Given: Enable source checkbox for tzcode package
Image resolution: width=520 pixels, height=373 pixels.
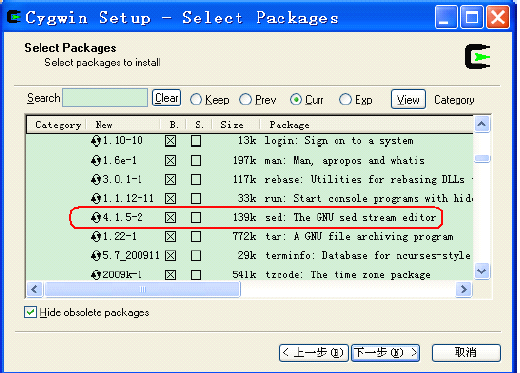Looking at the screenshot, I should tap(196, 275).
